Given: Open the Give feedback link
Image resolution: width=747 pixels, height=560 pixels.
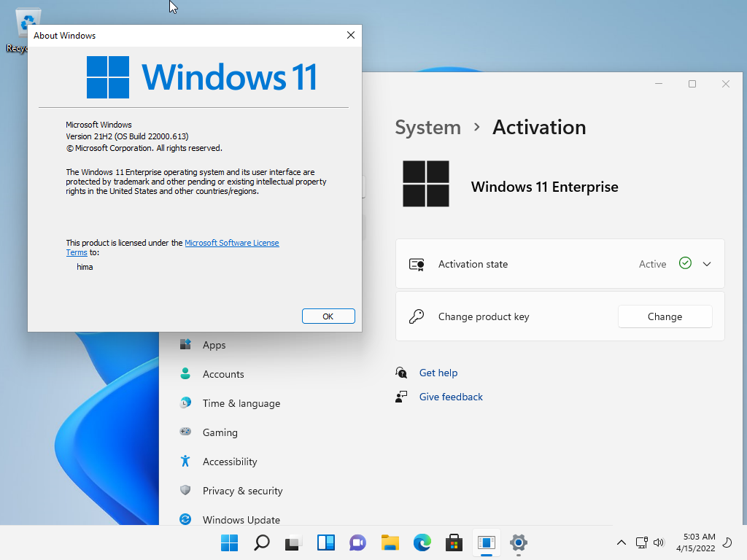Looking at the screenshot, I should [x=451, y=397].
